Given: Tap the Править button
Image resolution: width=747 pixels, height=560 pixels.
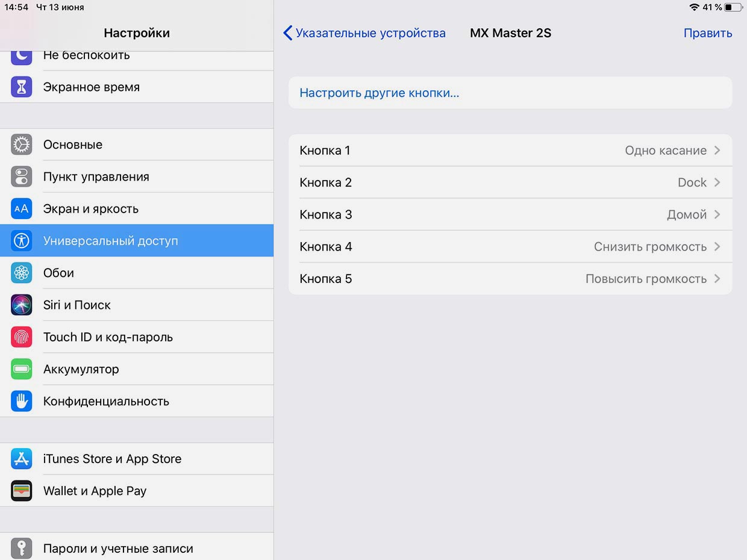Looking at the screenshot, I should [x=707, y=33].
